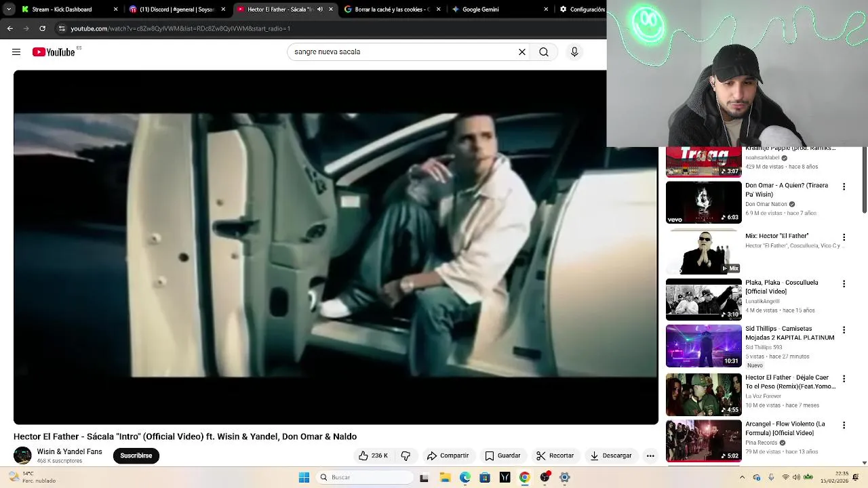868x488 pixels.
Task: Run search with the magnifier button
Action: click(x=544, y=52)
